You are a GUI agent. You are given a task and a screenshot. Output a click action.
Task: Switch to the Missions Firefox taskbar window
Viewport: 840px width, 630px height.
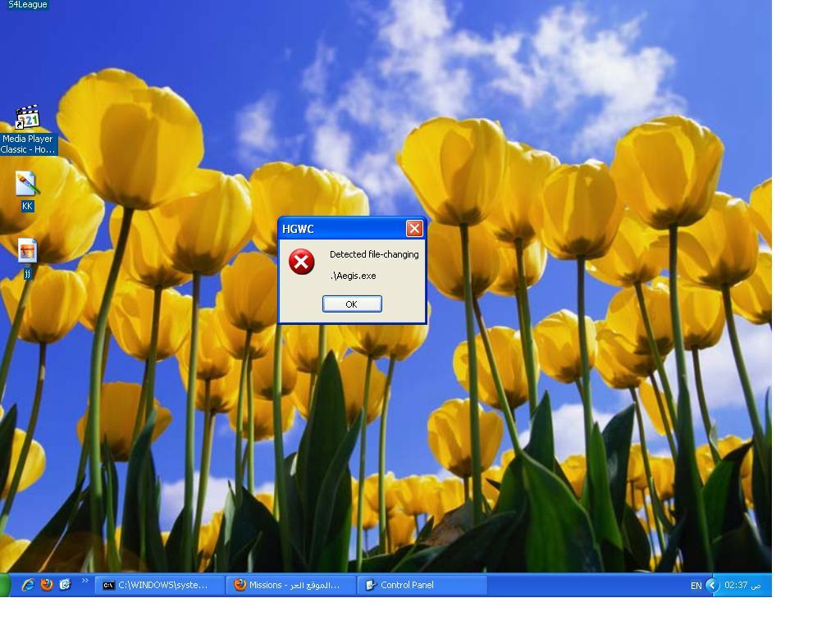[291, 585]
